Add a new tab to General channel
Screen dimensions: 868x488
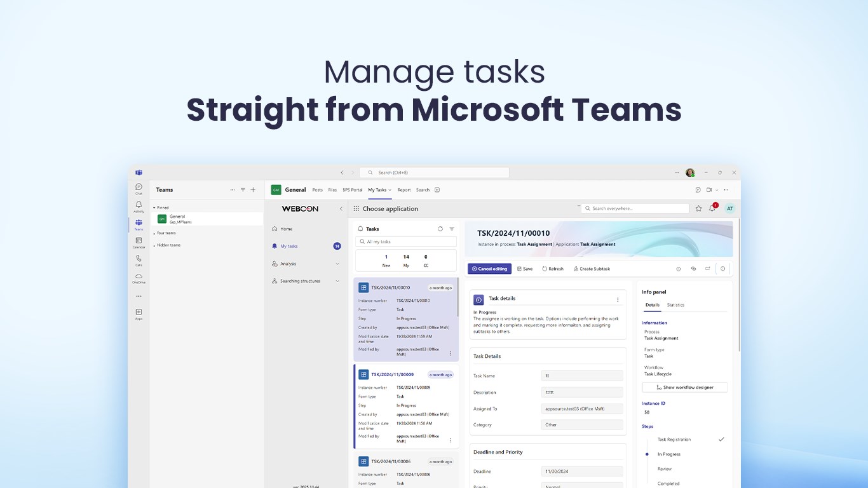[x=437, y=189]
